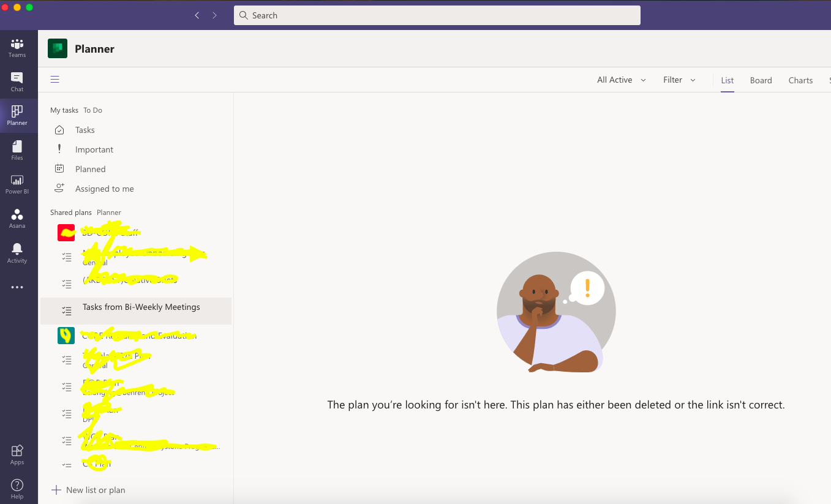Show more apps via ellipsis icon
This screenshot has height=504, width=831.
17,287
